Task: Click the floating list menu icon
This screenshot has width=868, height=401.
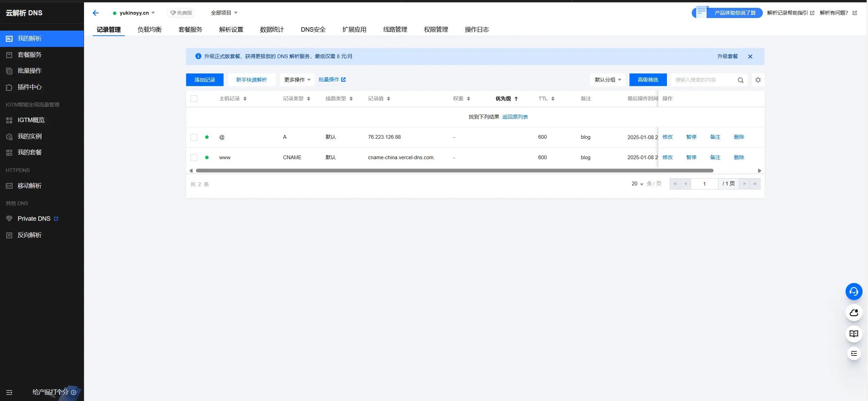Action: coord(854,353)
